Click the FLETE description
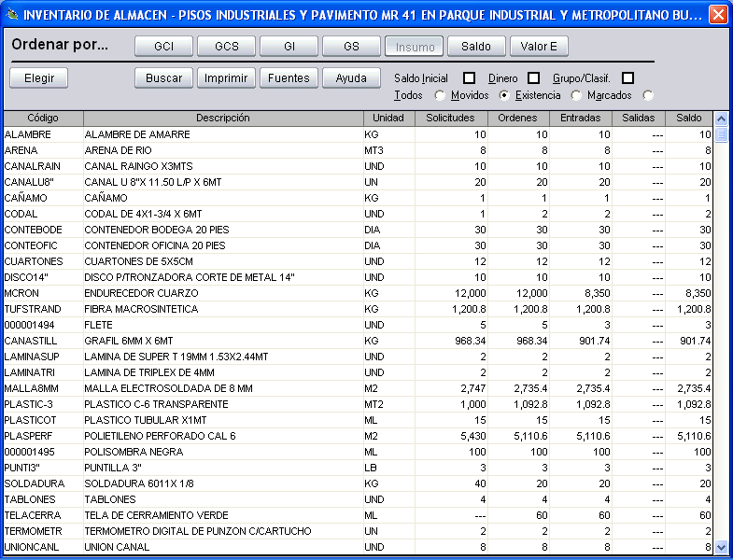The image size is (733, 560). (x=99, y=326)
